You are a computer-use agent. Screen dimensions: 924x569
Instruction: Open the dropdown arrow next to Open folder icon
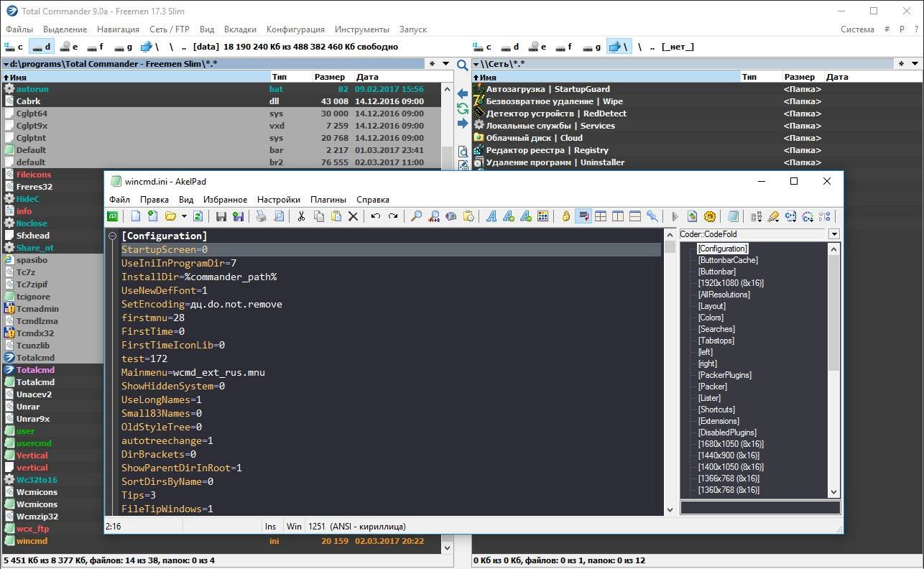pos(184,216)
